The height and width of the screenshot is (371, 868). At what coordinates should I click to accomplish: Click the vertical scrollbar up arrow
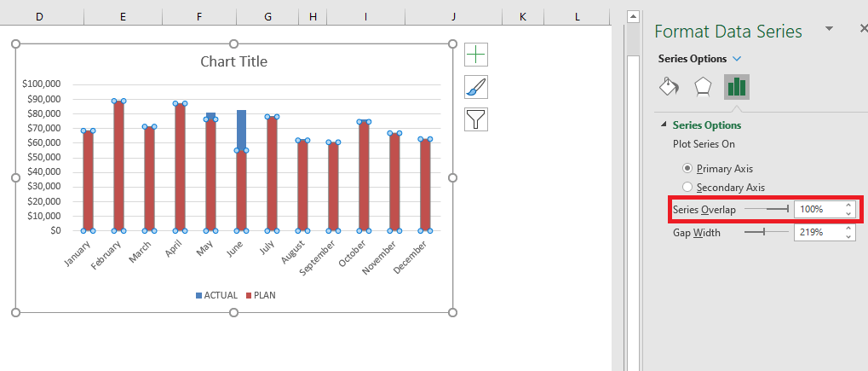click(x=633, y=17)
